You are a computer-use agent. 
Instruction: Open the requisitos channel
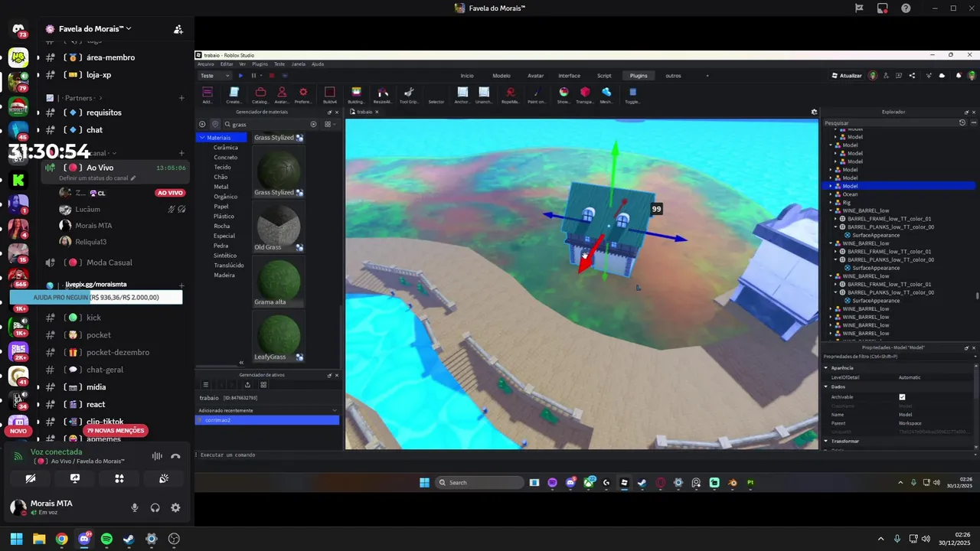pyautogui.click(x=103, y=112)
